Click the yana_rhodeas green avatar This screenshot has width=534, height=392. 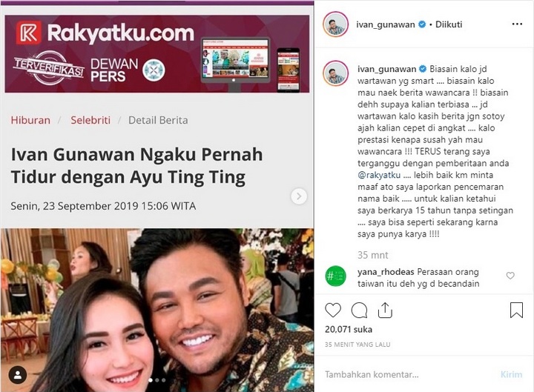pos(335,276)
